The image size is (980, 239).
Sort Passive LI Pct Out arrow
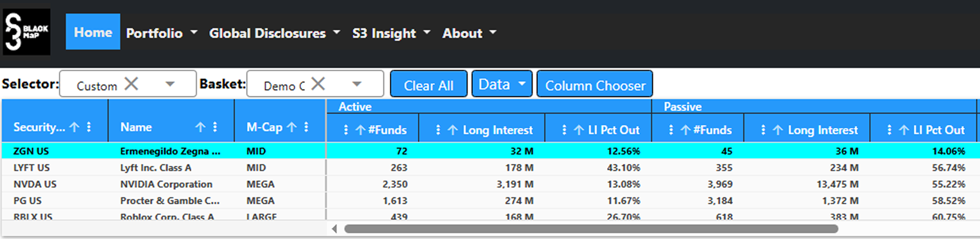point(904,130)
